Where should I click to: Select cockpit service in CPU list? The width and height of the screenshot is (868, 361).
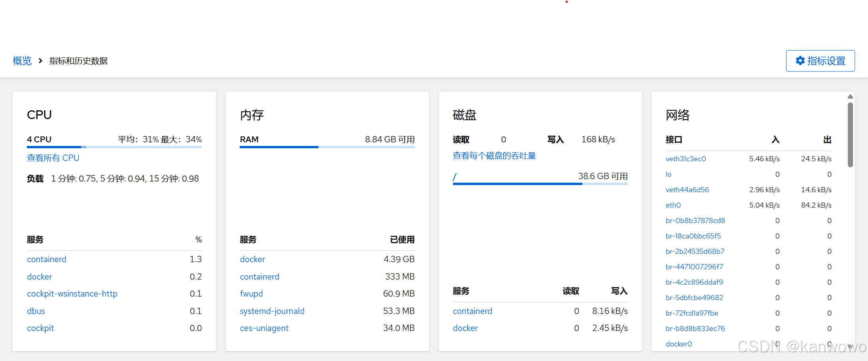40,328
